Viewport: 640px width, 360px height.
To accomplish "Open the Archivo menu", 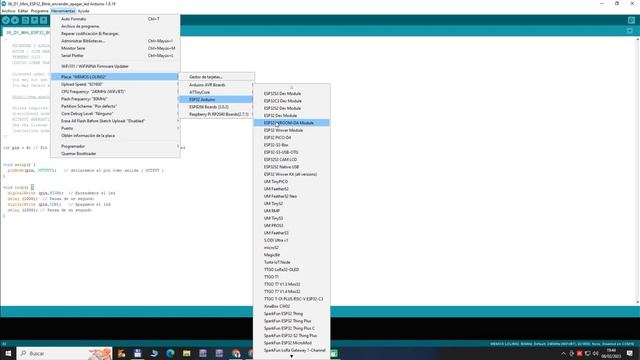I will 8,11.
